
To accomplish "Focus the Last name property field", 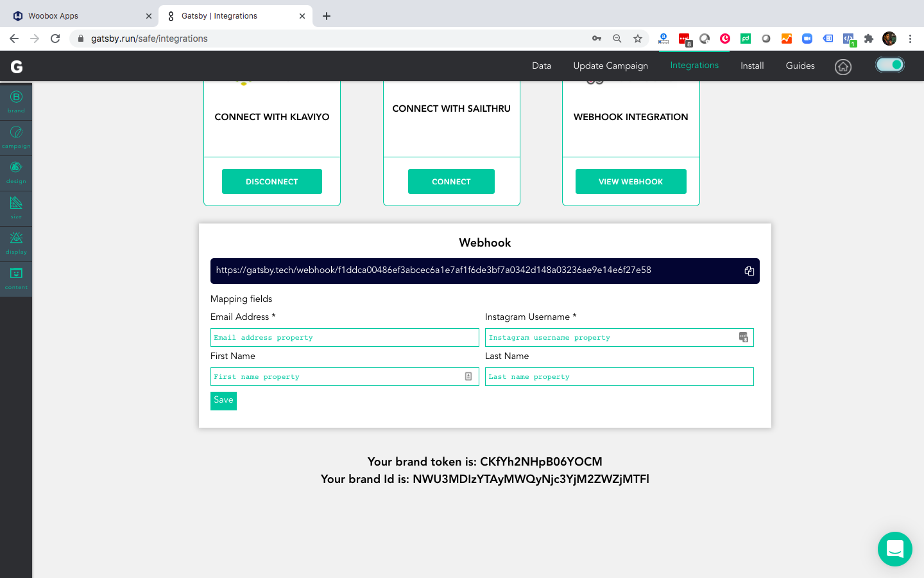I will [x=619, y=376].
